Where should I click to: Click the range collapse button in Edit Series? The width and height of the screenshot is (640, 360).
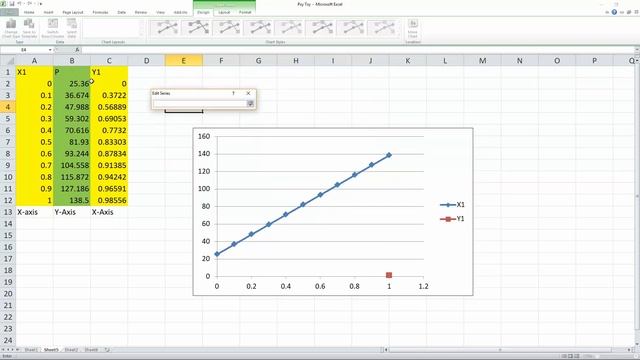click(x=250, y=104)
